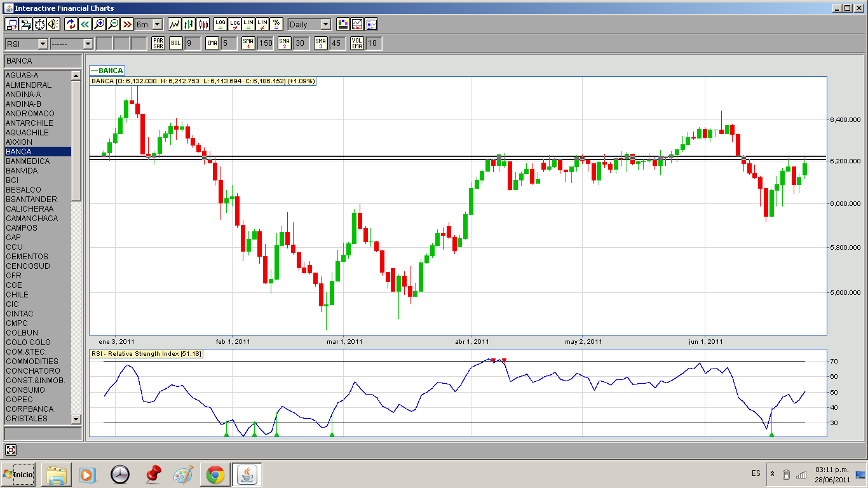Click the refresh arrows icon

(x=71, y=24)
